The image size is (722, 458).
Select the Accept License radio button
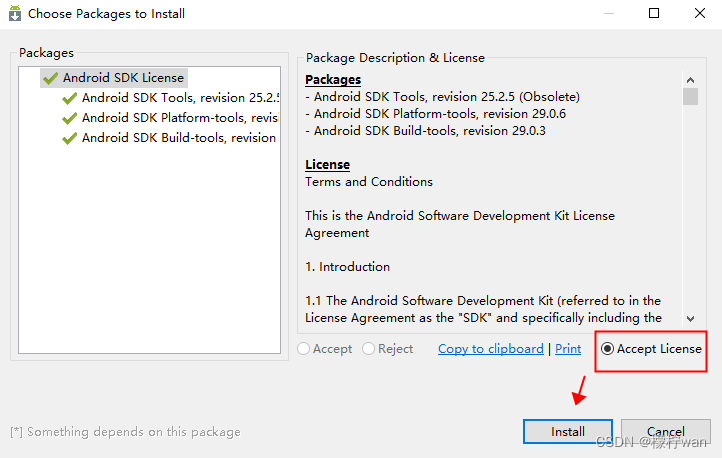tap(608, 349)
